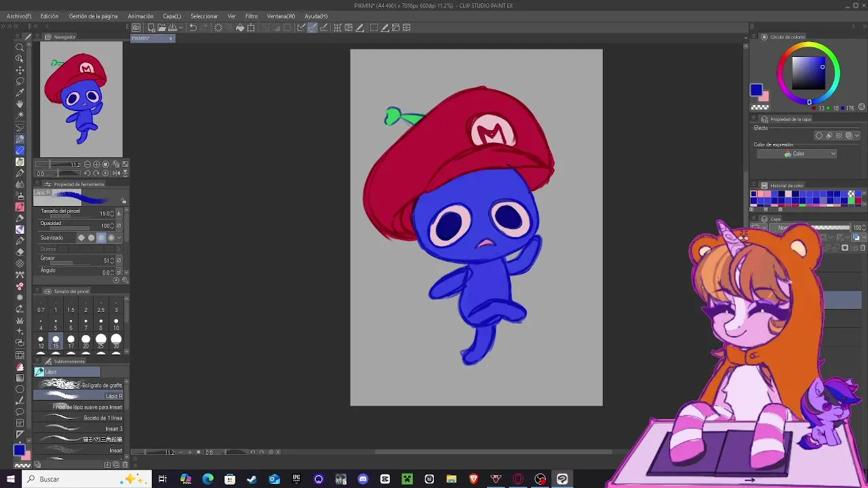Flip the canvas horizontally in Navigator
The image size is (868, 488).
(115, 174)
